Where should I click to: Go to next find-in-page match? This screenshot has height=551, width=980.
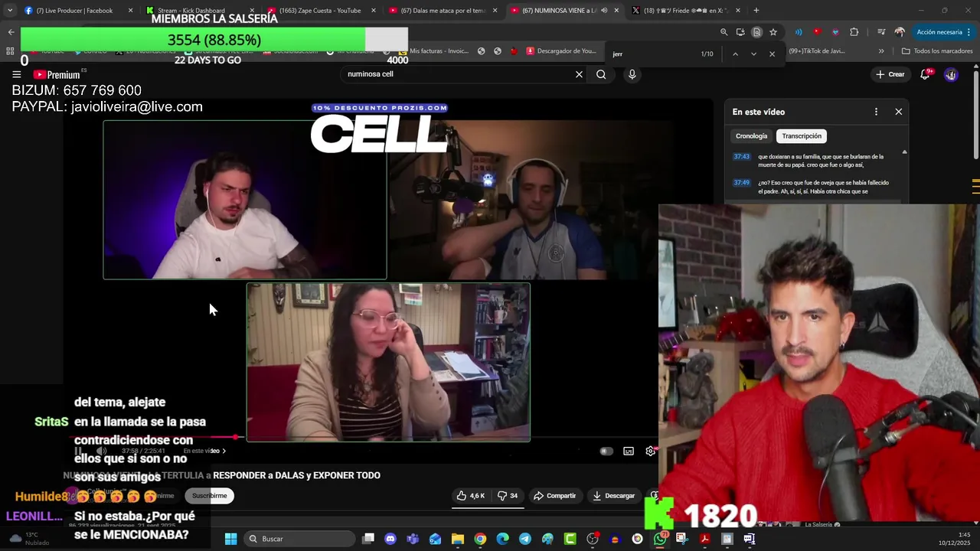pos(753,54)
